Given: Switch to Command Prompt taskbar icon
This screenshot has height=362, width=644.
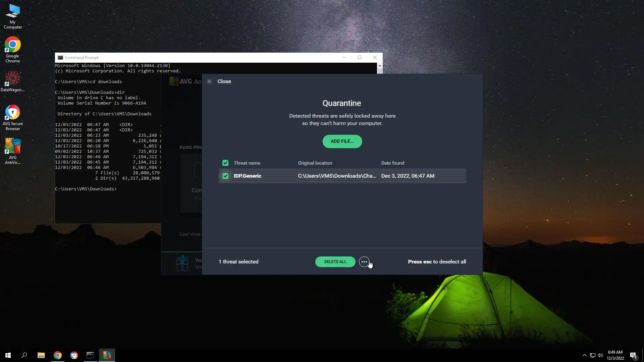Looking at the screenshot, I should coord(90,355).
